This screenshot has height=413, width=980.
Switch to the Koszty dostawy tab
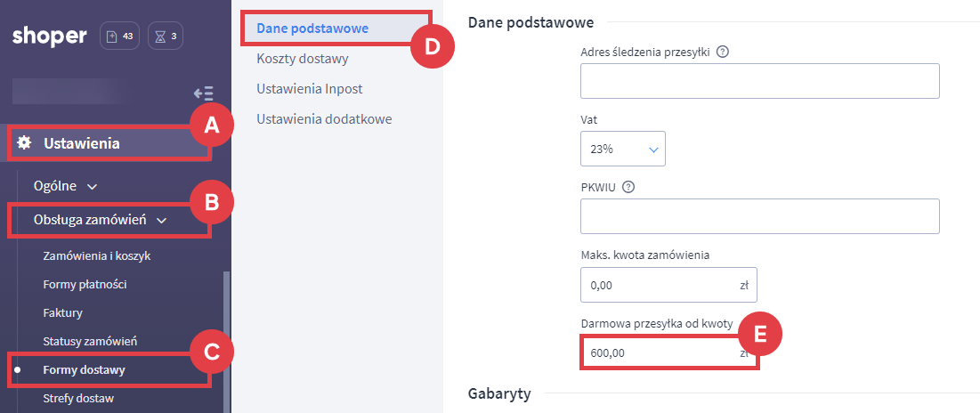(x=302, y=59)
